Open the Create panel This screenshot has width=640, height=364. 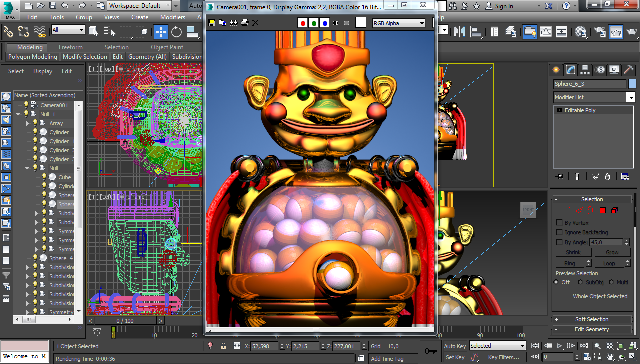click(x=556, y=70)
